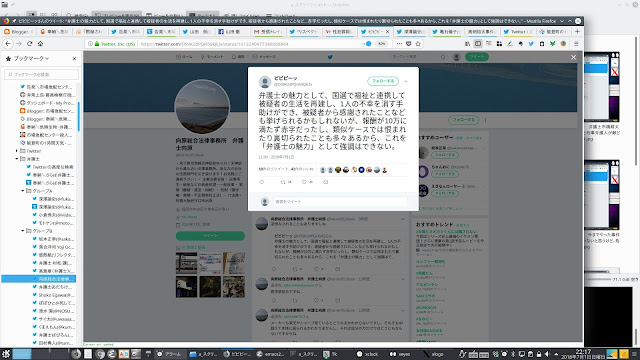
Task: Open the xclock taskbar entry
Action: [367, 354]
